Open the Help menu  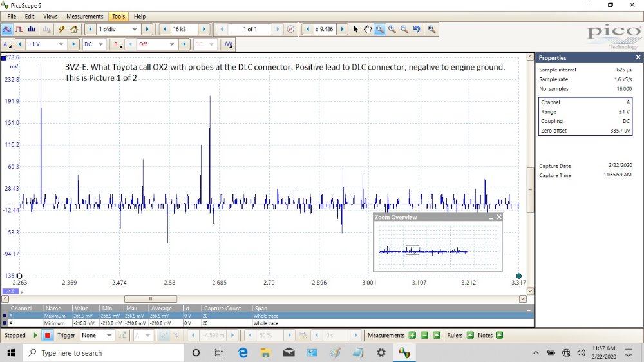point(140,17)
